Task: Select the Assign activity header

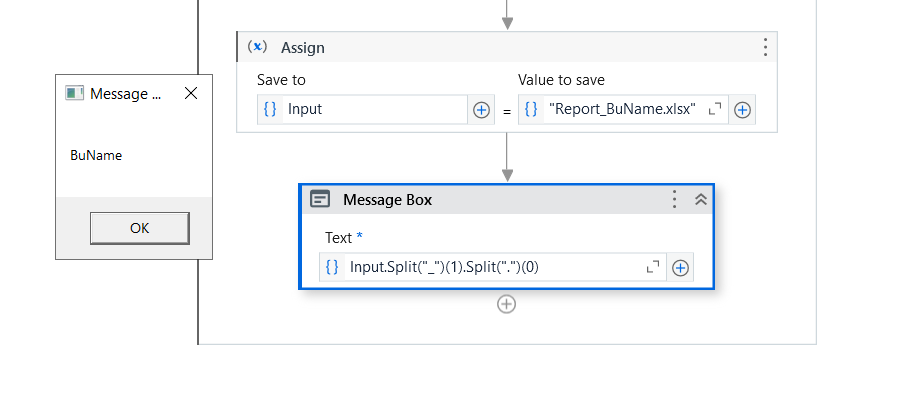Action: (500, 47)
